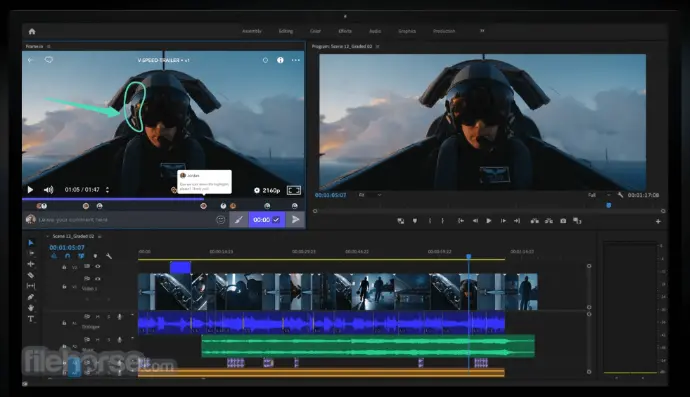Open the Fit zoom level dropdown
The image size is (690, 397).
click(370, 195)
